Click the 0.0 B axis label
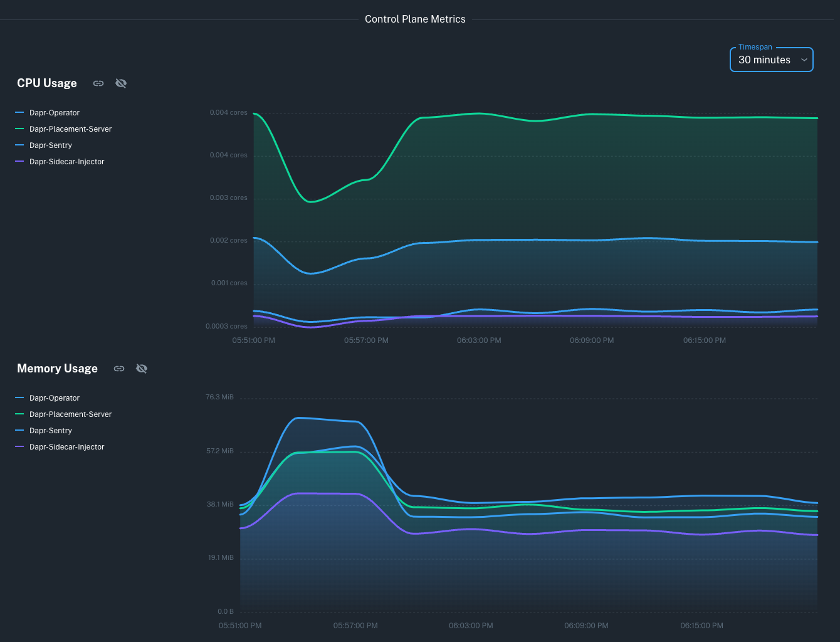 [x=226, y=611]
